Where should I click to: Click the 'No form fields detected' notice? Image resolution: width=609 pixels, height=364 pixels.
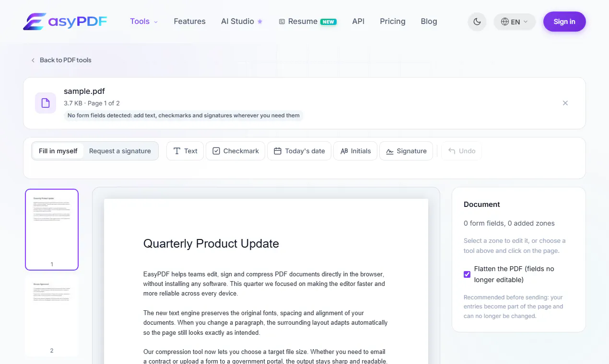[184, 115]
